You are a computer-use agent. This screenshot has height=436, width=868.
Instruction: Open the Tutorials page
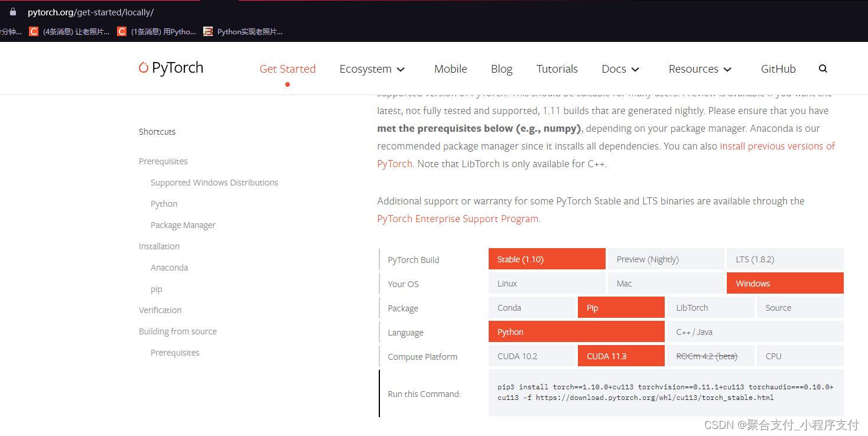[x=557, y=69]
